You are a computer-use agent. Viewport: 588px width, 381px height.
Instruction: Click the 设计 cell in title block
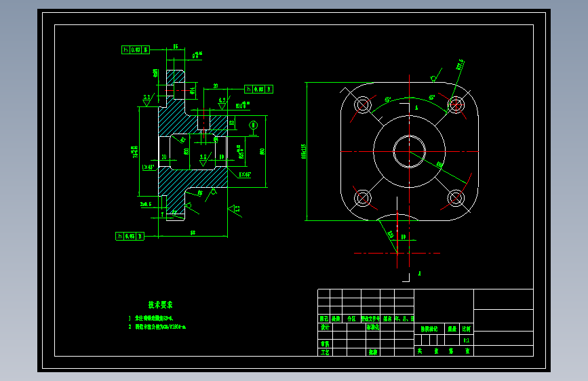pyautogui.click(x=325, y=327)
